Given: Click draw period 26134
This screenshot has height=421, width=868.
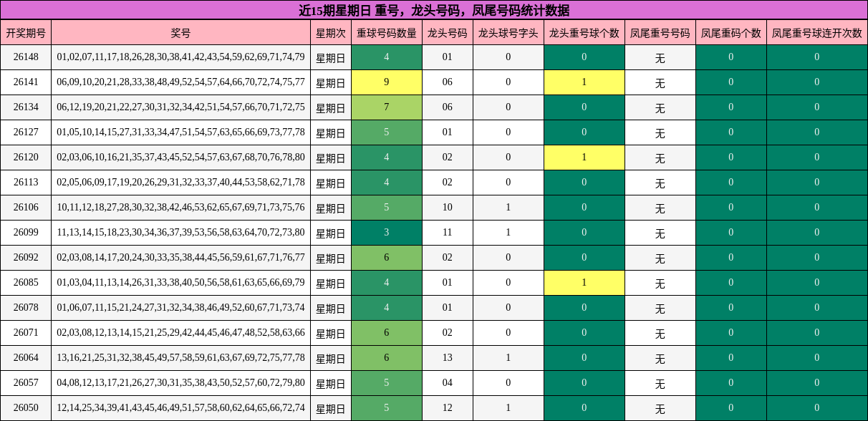Looking at the screenshot, I should click(26, 107).
